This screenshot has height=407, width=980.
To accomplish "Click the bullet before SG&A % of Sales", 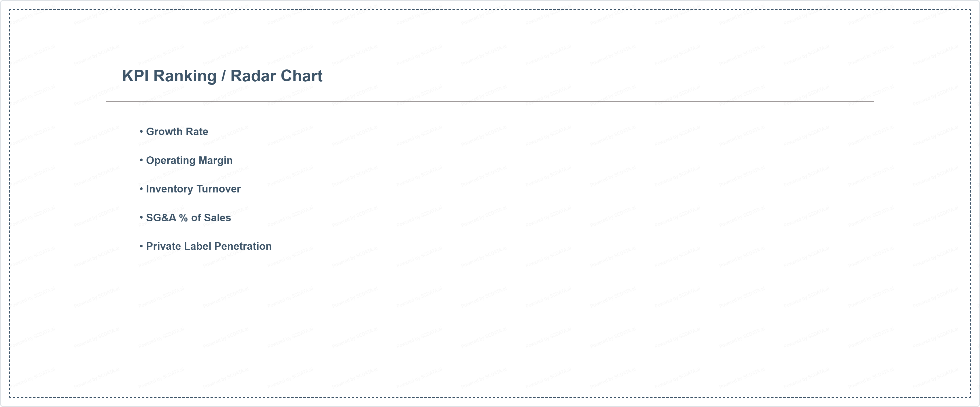I will pyautogui.click(x=141, y=217).
